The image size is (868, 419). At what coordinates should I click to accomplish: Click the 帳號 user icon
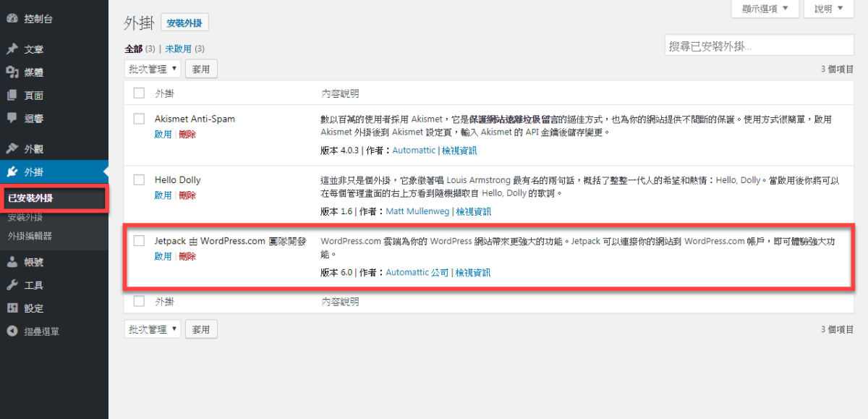12,262
